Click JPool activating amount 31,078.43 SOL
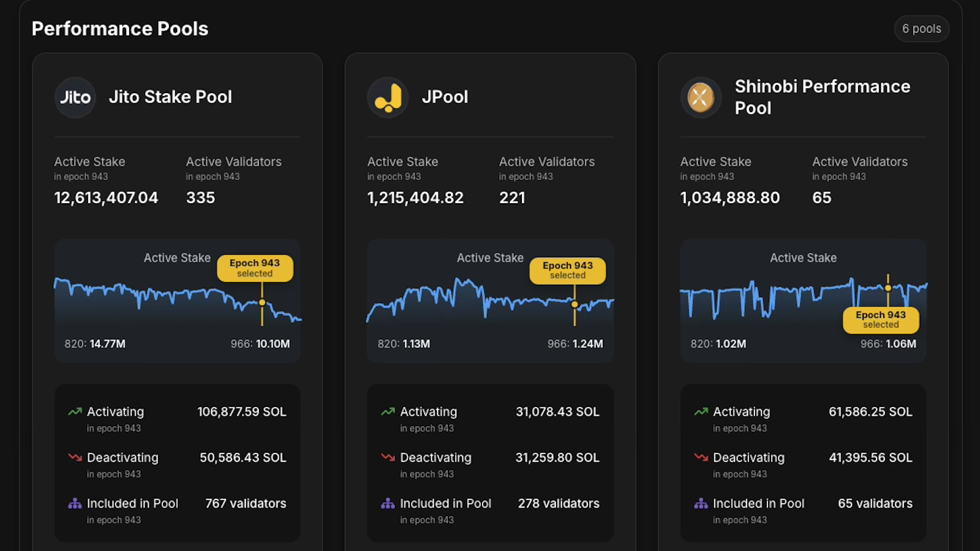This screenshot has width=980, height=551. pyautogui.click(x=557, y=412)
